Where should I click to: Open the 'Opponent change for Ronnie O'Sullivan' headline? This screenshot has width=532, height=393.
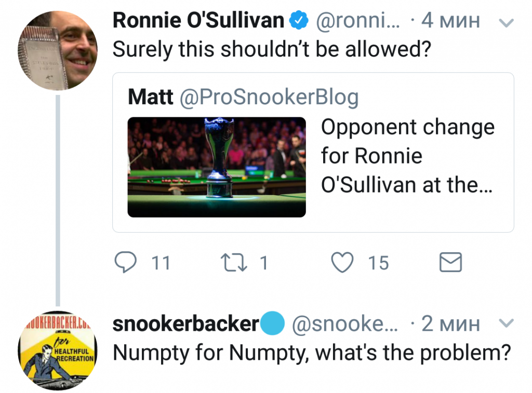click(407, 156)
